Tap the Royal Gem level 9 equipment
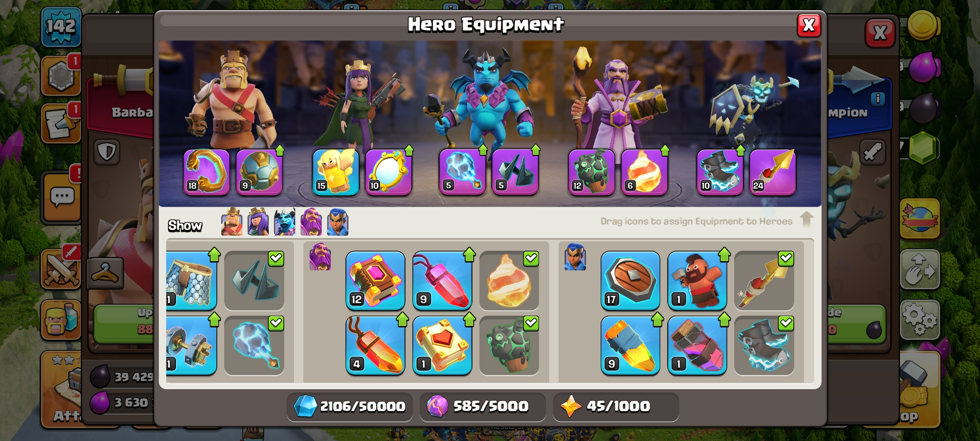980x441 pixels. pyautogui.click(x=442, y=281)
